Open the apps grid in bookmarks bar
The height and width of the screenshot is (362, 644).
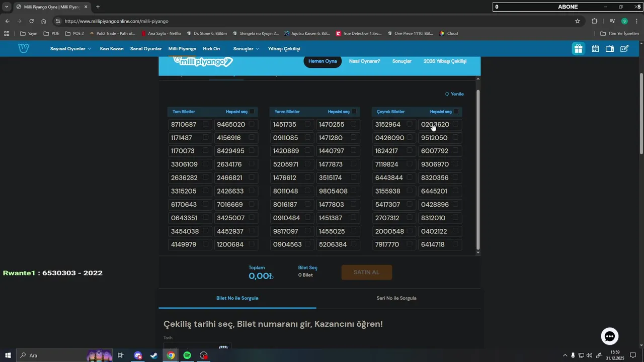(x=7, y=34)
